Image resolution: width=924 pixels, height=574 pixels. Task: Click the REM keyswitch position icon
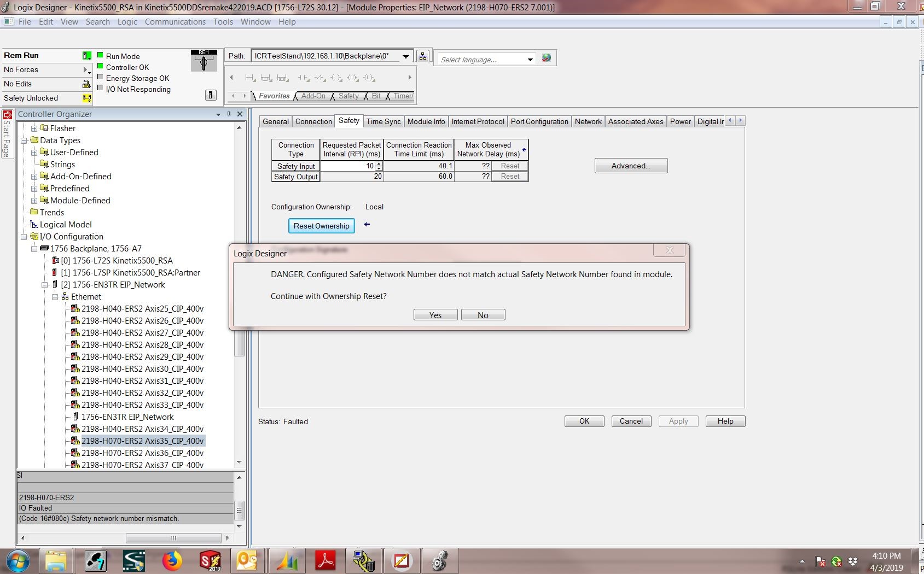pos(204,61)
